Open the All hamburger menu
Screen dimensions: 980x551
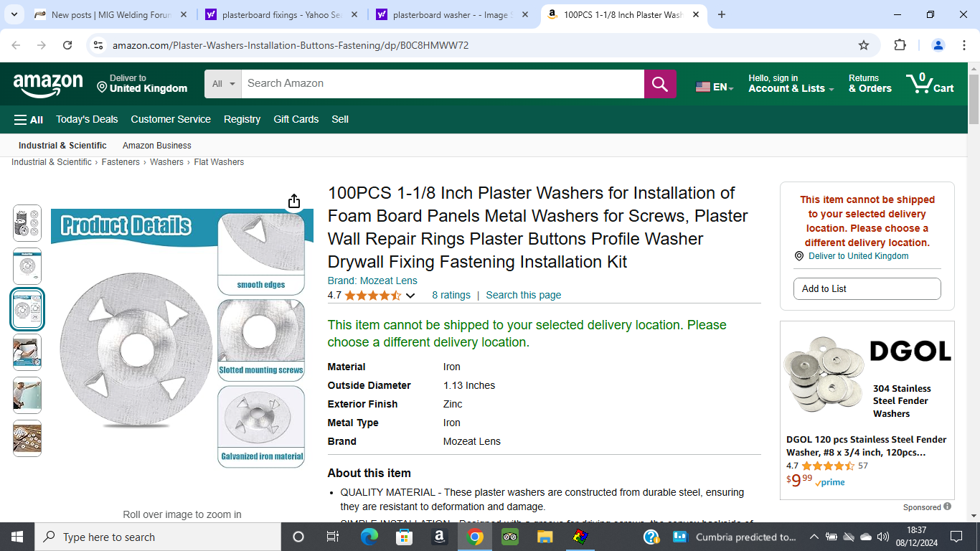point(29,120)
